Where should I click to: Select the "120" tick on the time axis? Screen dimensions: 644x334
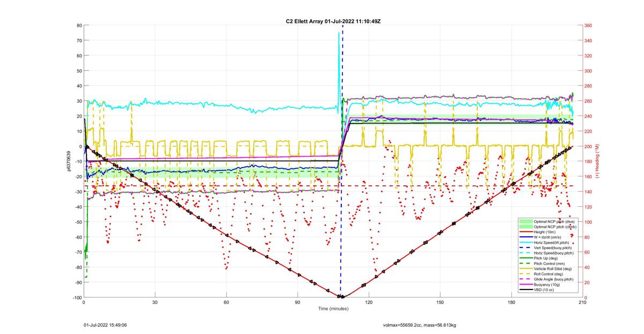pyautogui.click(x=369, y=302)
